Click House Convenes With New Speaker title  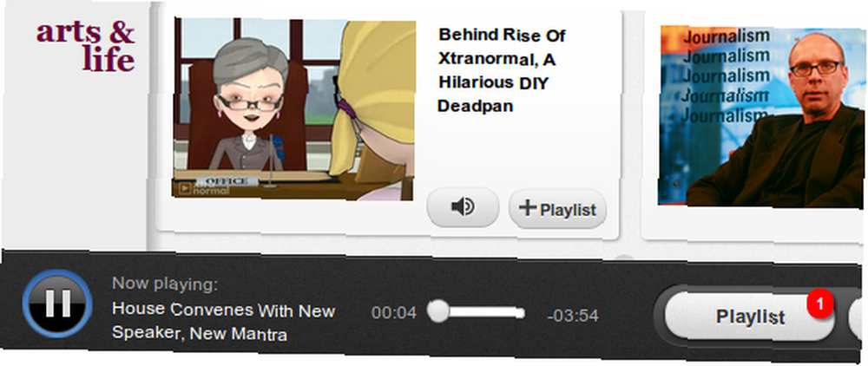[x=223, y=322]
